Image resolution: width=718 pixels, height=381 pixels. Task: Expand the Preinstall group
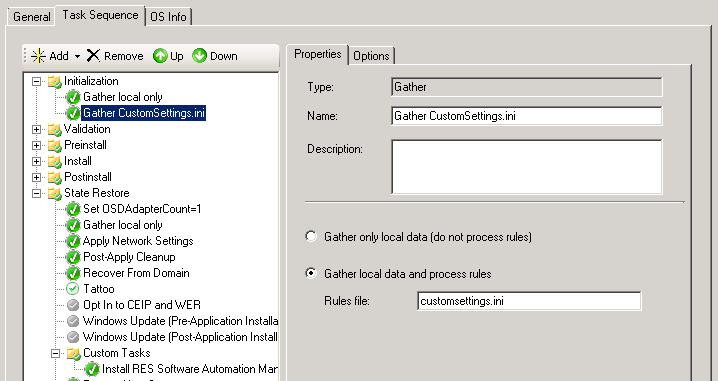point(37,146)
